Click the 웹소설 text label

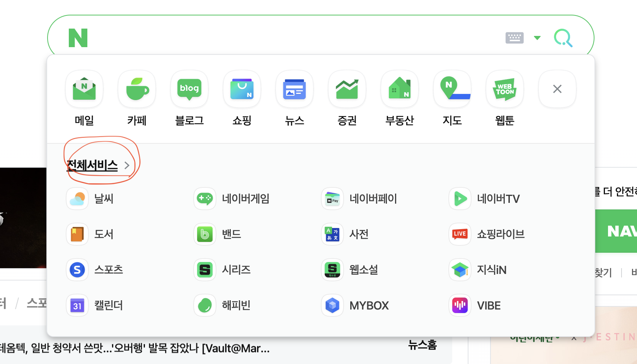click(x=364, y=270)
